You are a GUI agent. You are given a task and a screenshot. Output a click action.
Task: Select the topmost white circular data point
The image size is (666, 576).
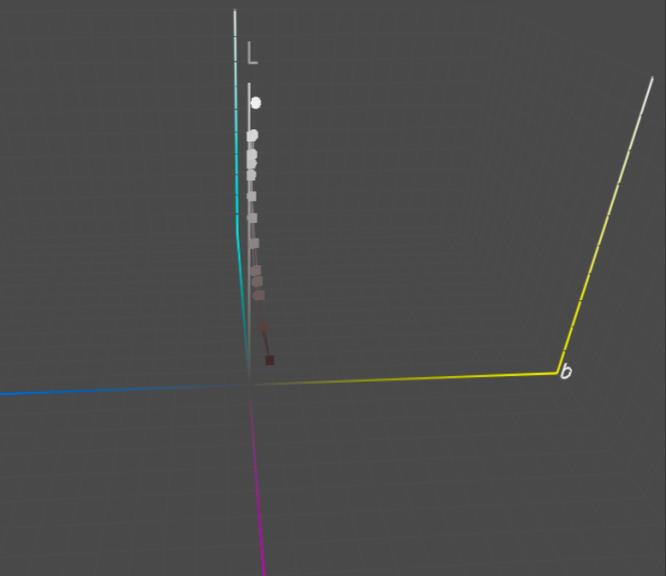(256, 103)
